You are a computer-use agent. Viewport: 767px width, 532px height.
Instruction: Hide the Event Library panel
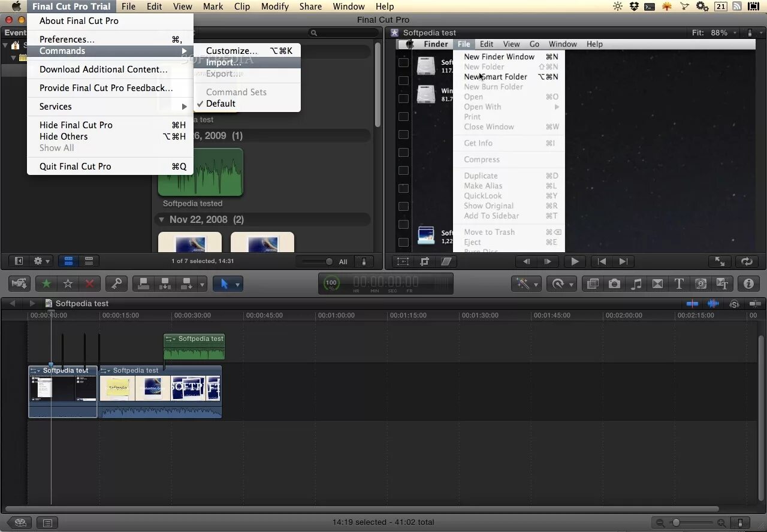(x=19, y=261)
